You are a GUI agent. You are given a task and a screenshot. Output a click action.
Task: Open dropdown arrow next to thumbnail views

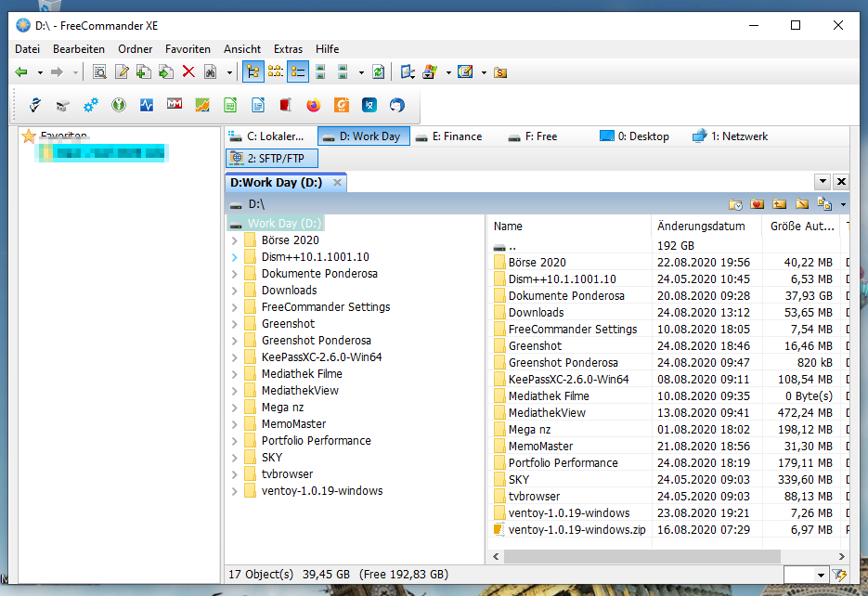[x=361, y=72]
